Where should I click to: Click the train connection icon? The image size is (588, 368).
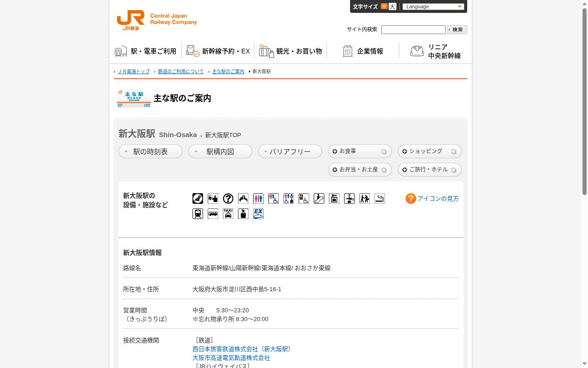(x=198, y=213)
